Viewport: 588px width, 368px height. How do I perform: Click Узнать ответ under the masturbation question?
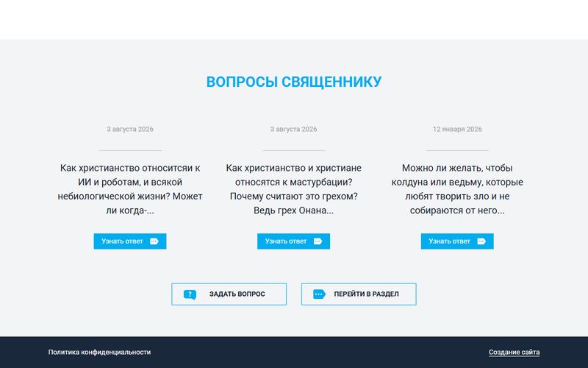(293, 241)
